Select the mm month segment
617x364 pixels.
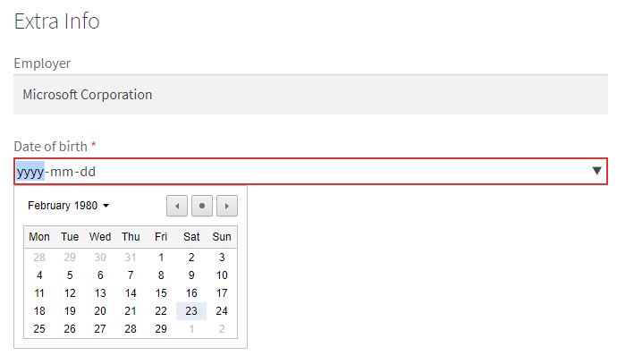62,172
